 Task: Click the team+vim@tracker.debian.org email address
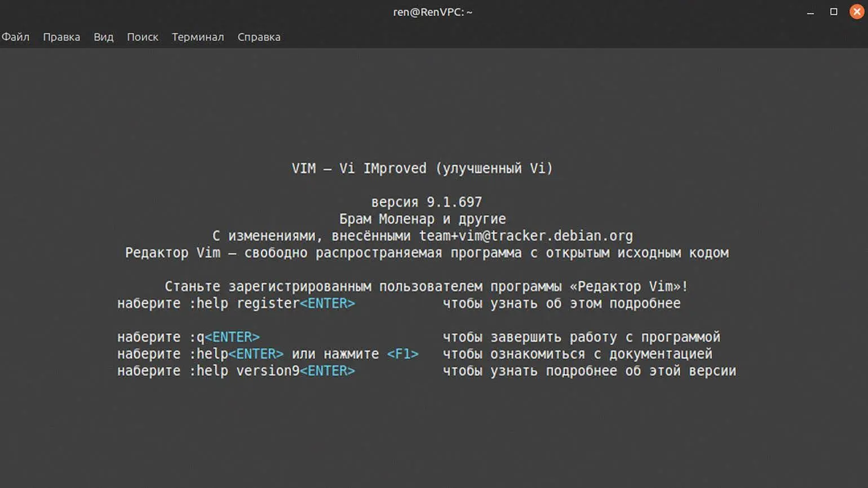pos(525,236)
